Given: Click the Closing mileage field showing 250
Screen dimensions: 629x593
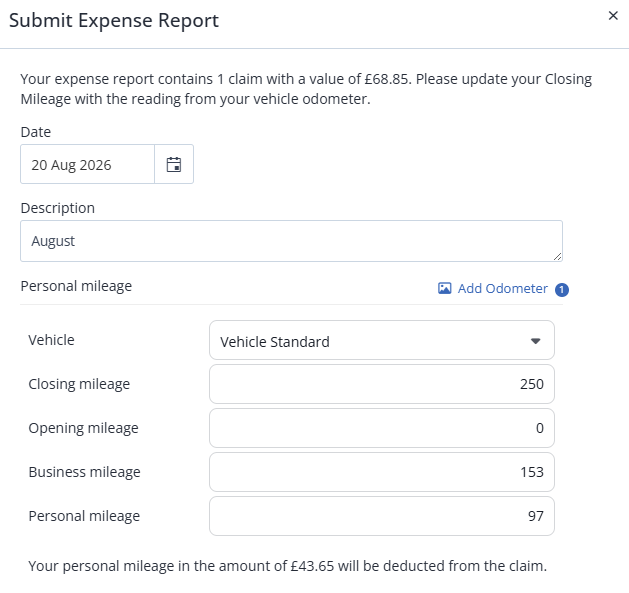Looking at the screenshot, I should [381, 384].
